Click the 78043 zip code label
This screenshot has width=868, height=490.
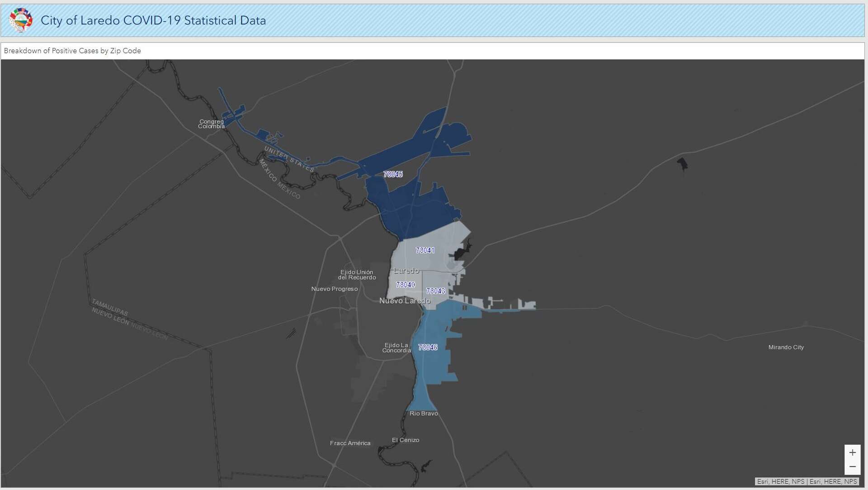click(435, 291)
